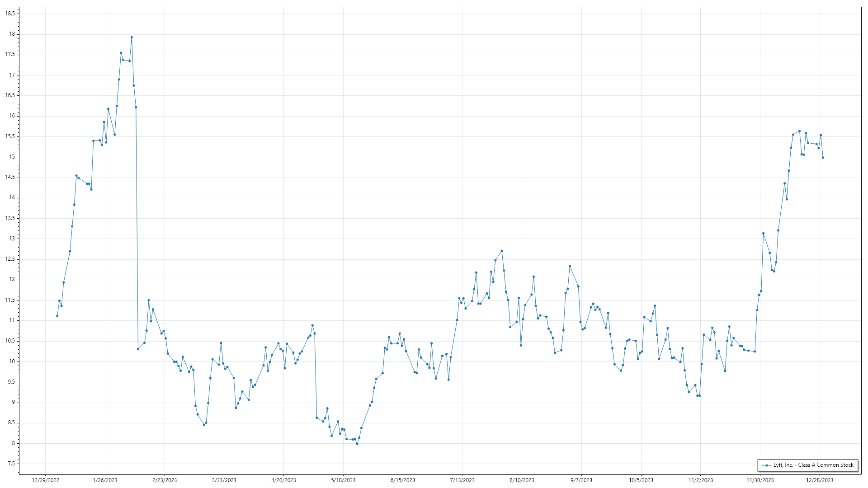Click the 2/23/2023 date tick label
The width and height of the screenshot is (868, 488).
pos(165,480)
